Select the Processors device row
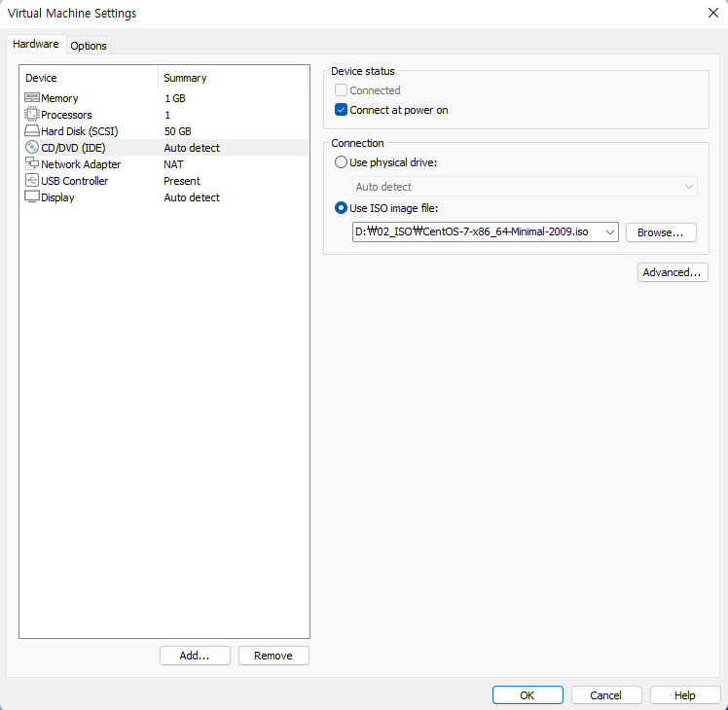Image resolution: width=728 pixels, height=710 pixels. pos(164,115)
